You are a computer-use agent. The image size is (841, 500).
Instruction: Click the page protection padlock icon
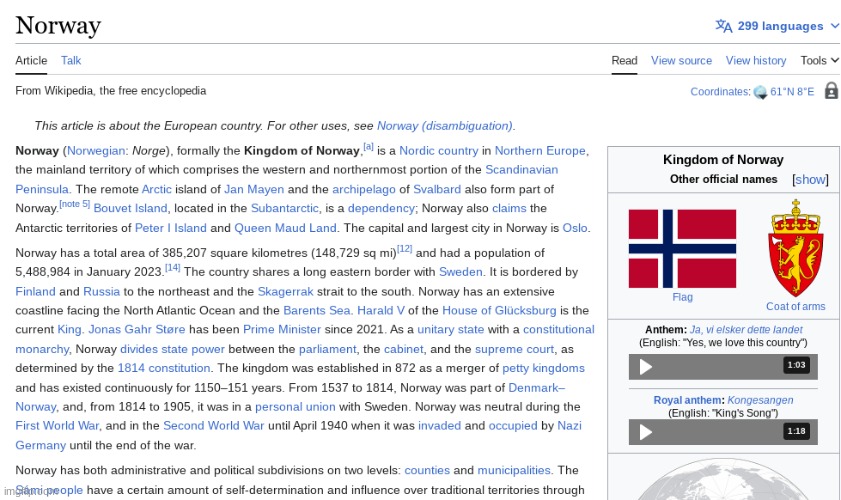coord(831,91)
